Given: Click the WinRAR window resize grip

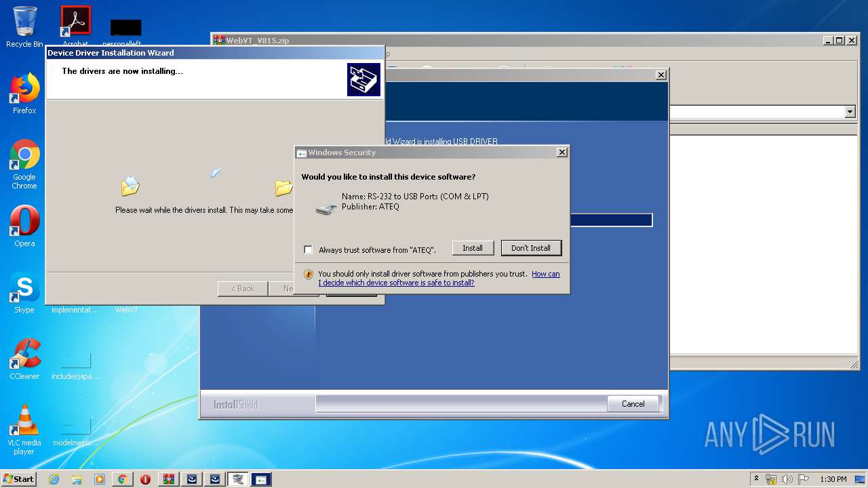Looking at the screenshot, I should (x=854, y=365).
